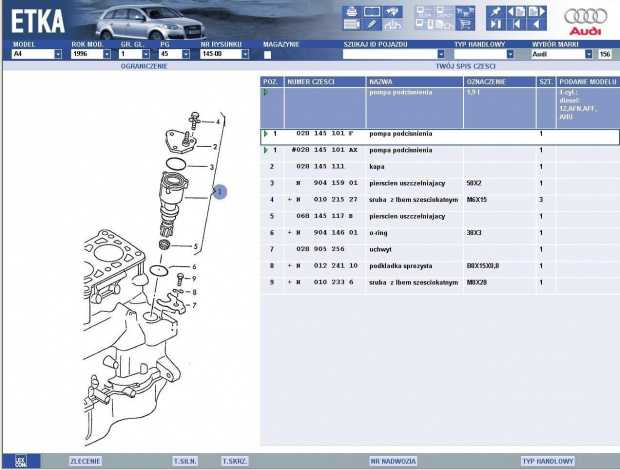Click green arrow beside 028 145 101 F
Image resolution: width=620 pixels, height=470 pixels.
266,134
